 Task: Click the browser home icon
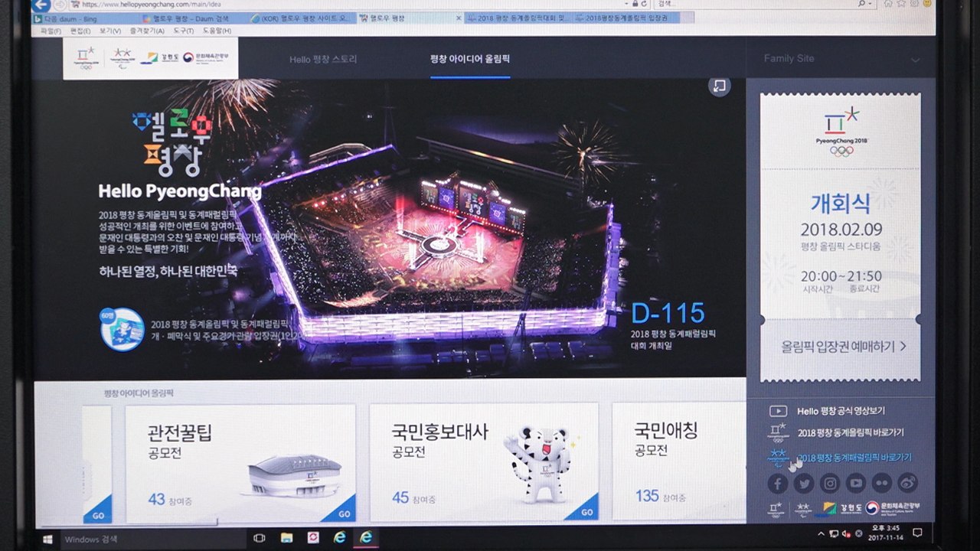pos(888,4)
